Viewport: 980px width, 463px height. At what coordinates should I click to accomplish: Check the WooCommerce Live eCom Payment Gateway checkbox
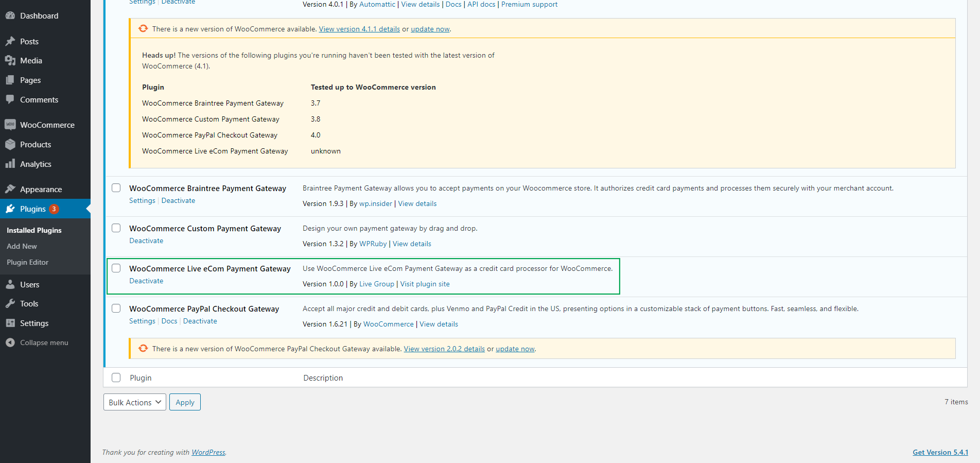coord(116,268)
